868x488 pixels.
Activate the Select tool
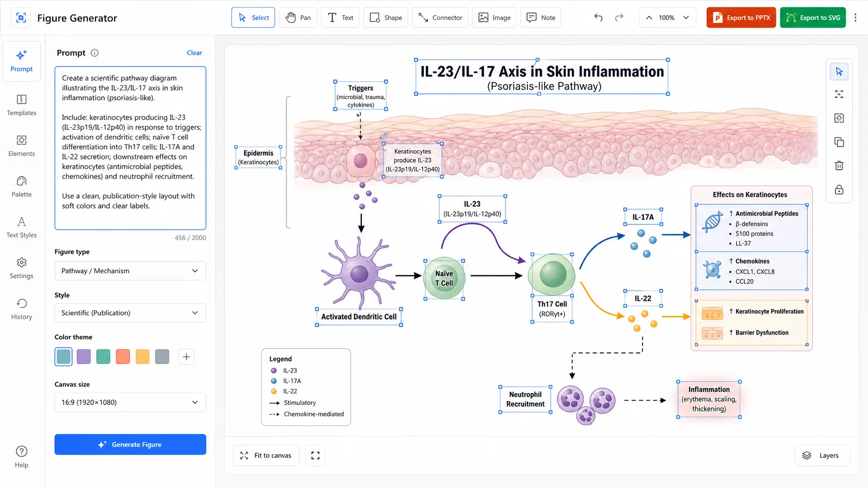pyautogui.click(x=253, y=17)
